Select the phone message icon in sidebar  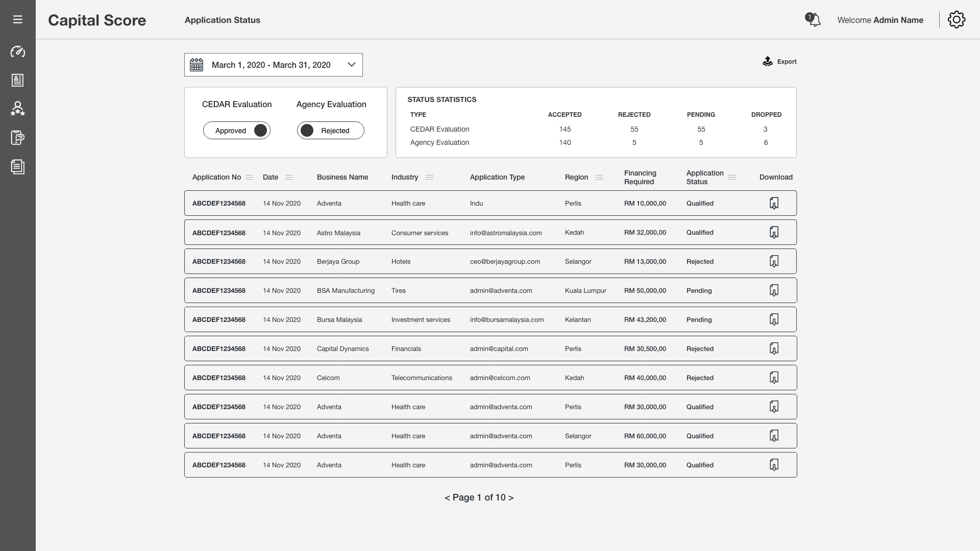(x=18, y=138)
